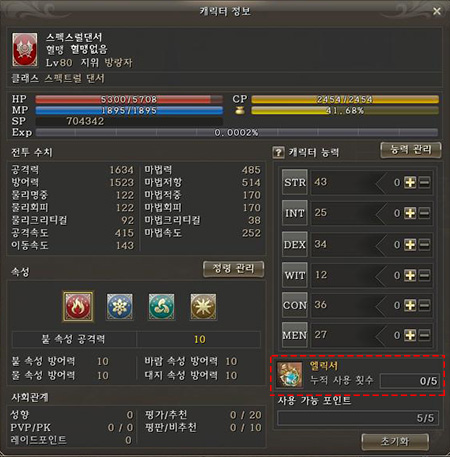Click the red HP bar
The width and height of the screenshot is (450, 457).
click(x=129, y=99)
